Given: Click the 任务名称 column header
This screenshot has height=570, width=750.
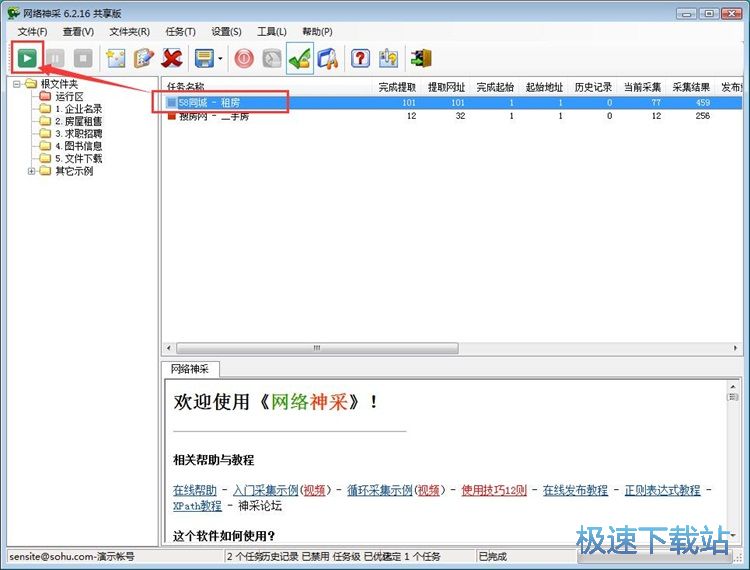Looking at the screenshot, I should click(267, 87).
